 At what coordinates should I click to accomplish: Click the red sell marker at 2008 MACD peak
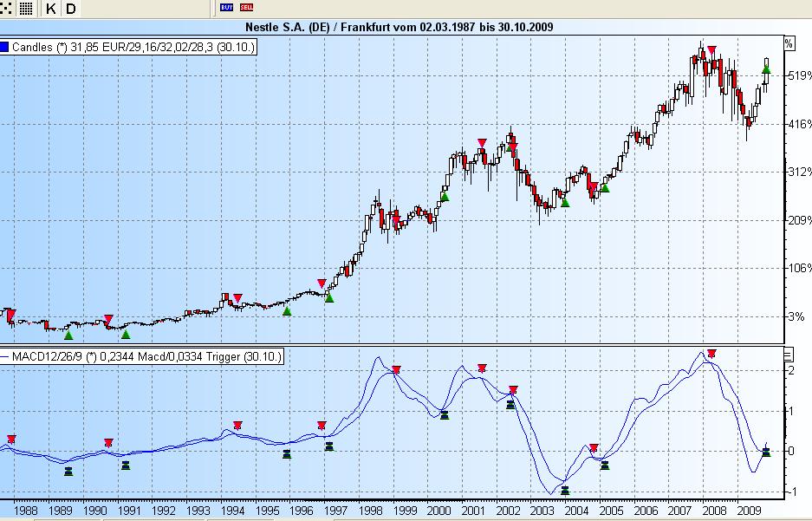point(711,354)
